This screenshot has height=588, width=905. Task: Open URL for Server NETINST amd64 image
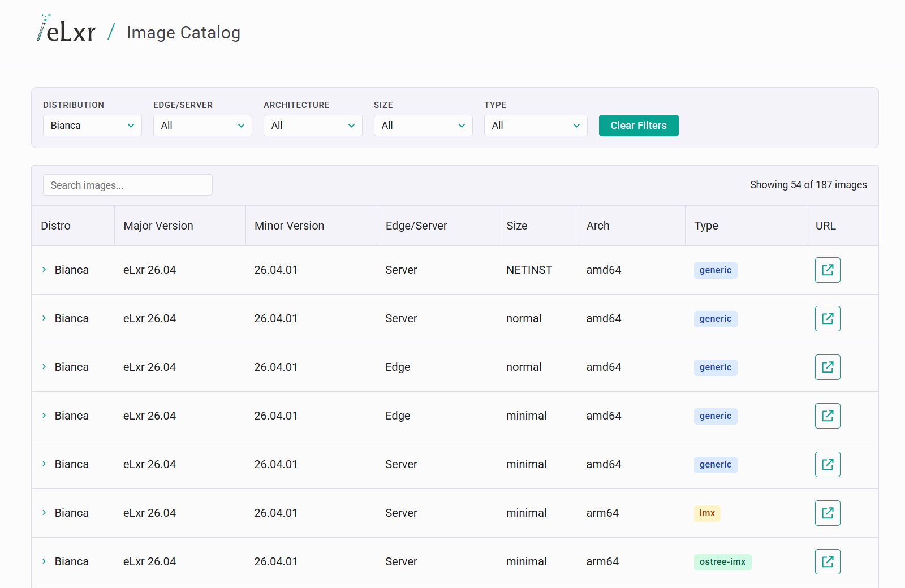click(828, 270)
